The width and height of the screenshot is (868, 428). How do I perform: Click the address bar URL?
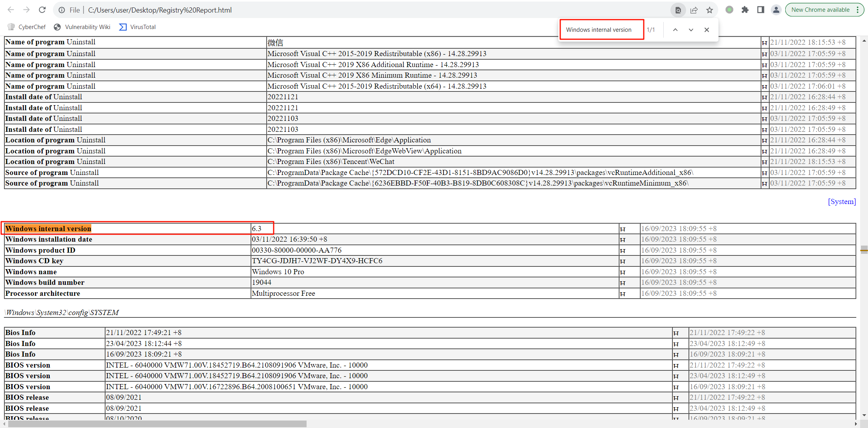pos(160,10)
